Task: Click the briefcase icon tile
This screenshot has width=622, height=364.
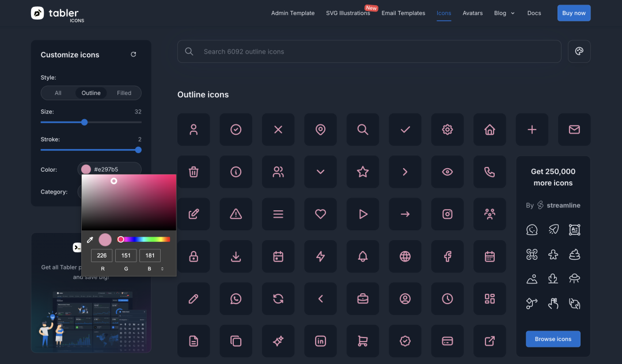Action: pyautogui.click(x=363, y=298)
